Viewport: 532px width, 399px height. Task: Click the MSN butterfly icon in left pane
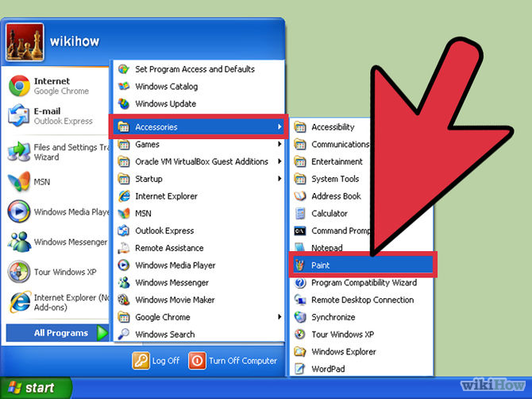[x=19, y=181]
